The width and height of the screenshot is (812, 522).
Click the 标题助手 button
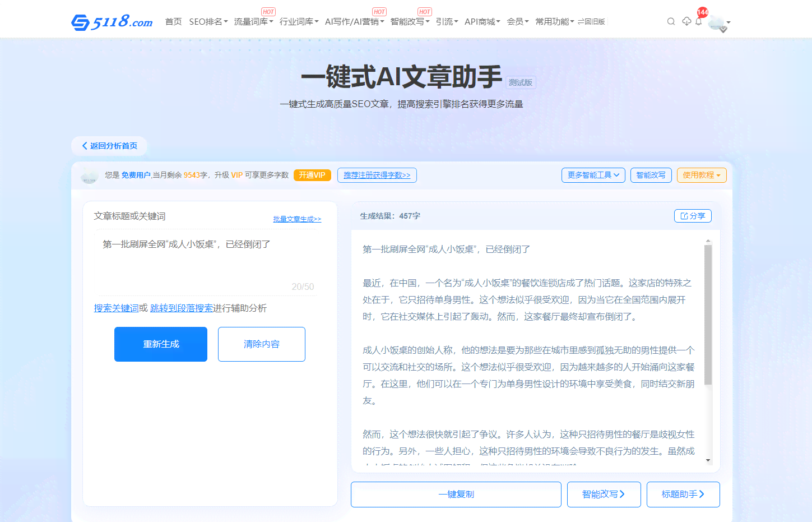pos(683,495)
